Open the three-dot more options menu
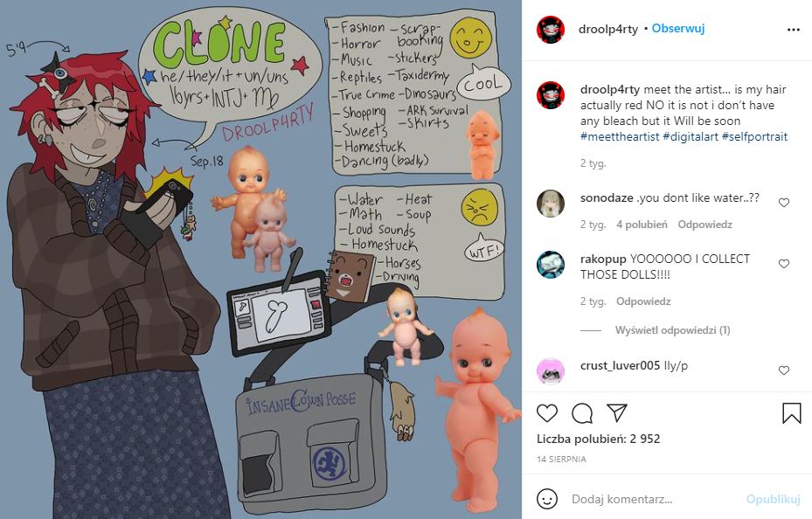This screenshot has height=519, width=812. (794, 30)
